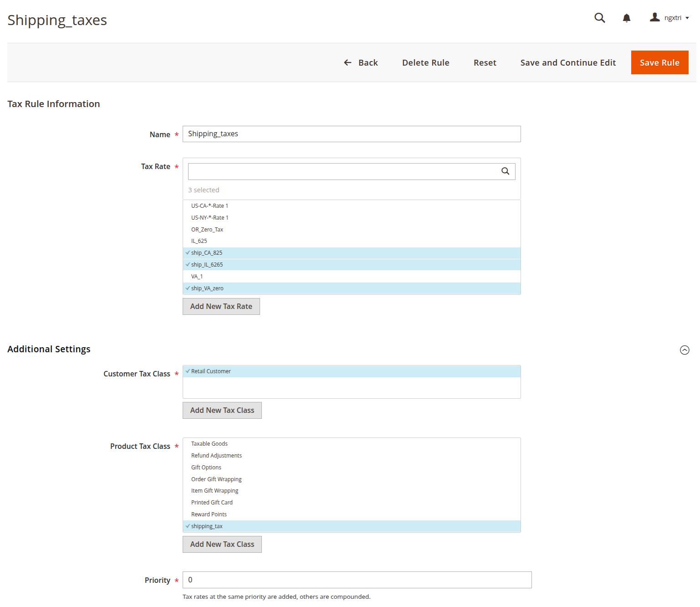The width and height of the screenshot is (700, 607).
Task: Click Delete Rule
Action: tap(425, 63)
